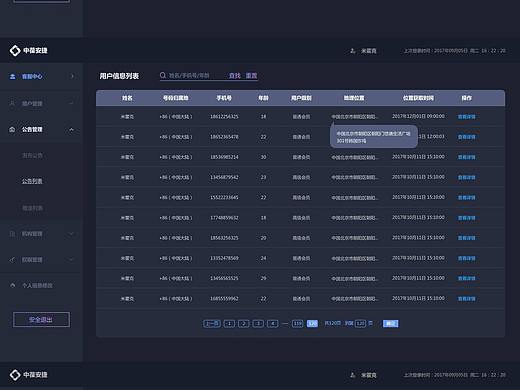Click the 安全退出 logout button
The width and height of the screenshot is (520, 390).
point(41,320)
